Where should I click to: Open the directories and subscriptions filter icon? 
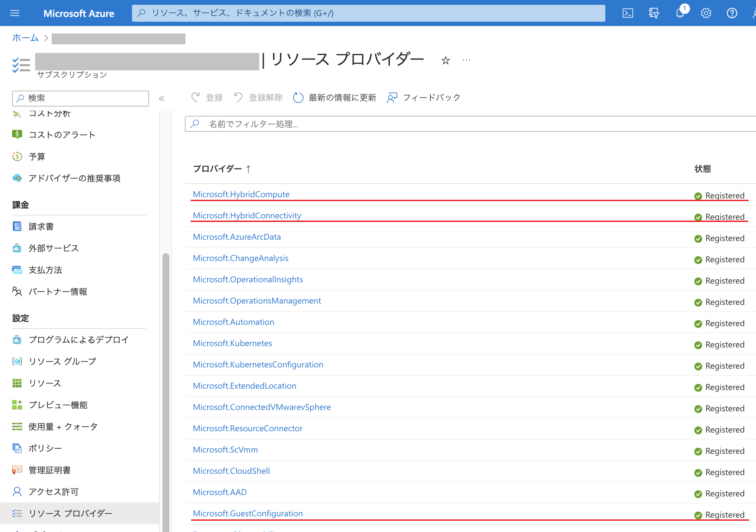point(654,13)
